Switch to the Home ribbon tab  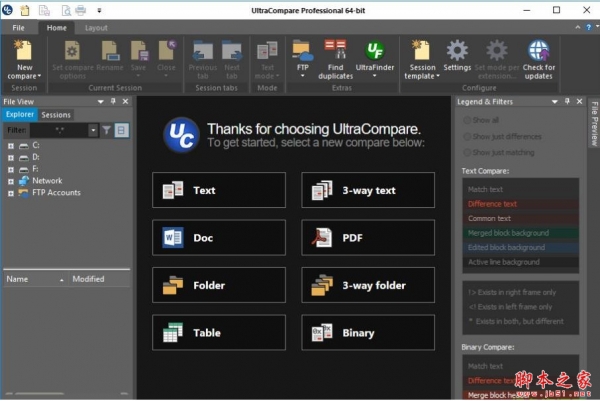56,28
